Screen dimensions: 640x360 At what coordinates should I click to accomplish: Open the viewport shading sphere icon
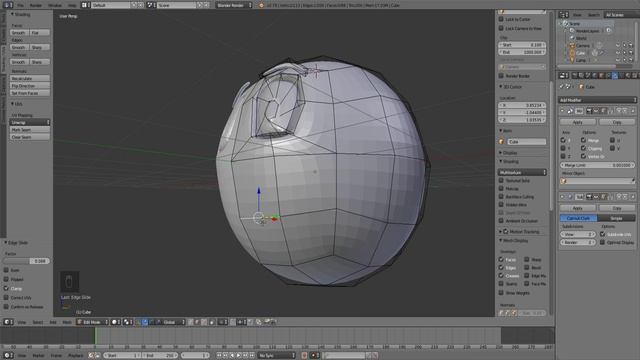(x=116, y=322)
